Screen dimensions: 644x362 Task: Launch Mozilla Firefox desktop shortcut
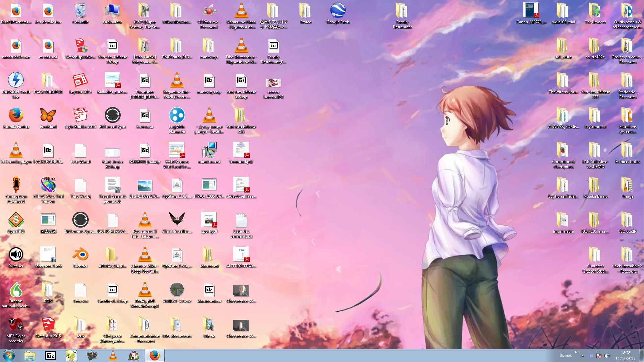[x=16, y=118]
